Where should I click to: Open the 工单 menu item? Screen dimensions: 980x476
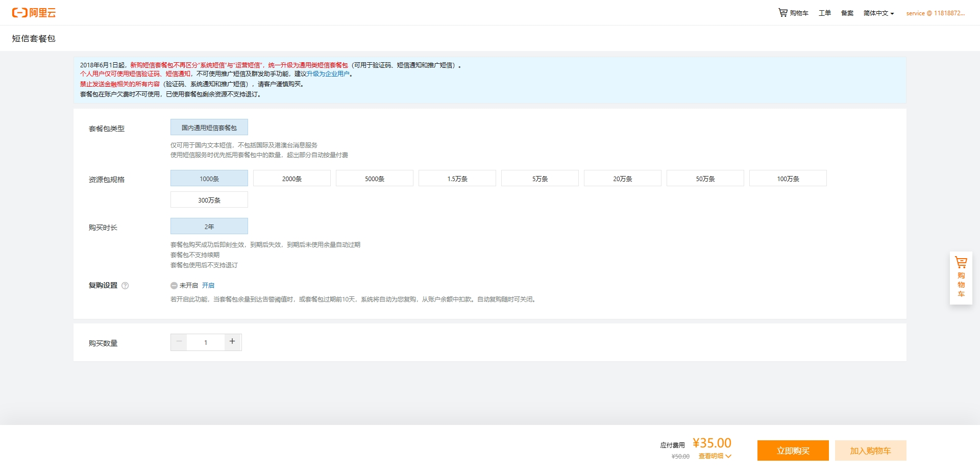[824, 13]
